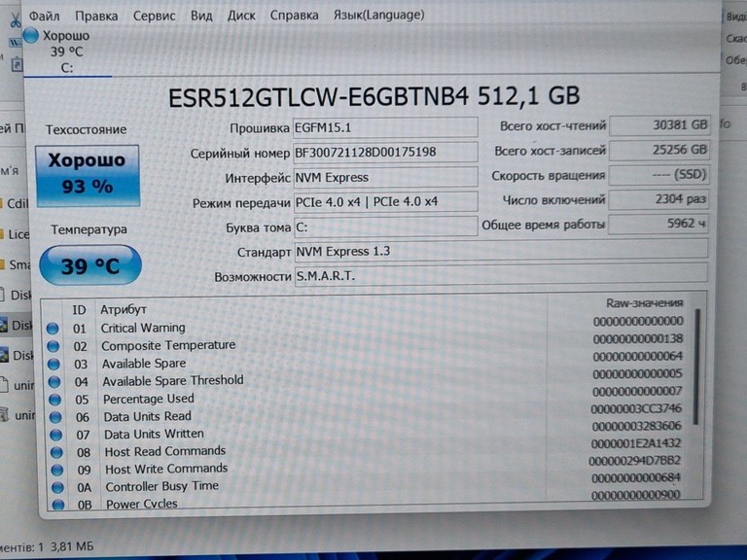Click status dot of Available Spare Threshold row

pos(54,382)
